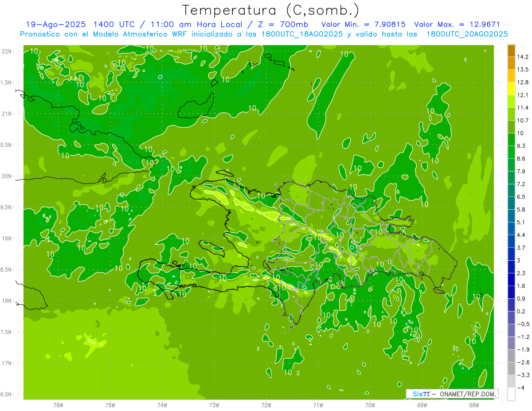Click the orange-brown swatch above 14.2
This screenshot has height=411, width=532.
tap(511, 51)
